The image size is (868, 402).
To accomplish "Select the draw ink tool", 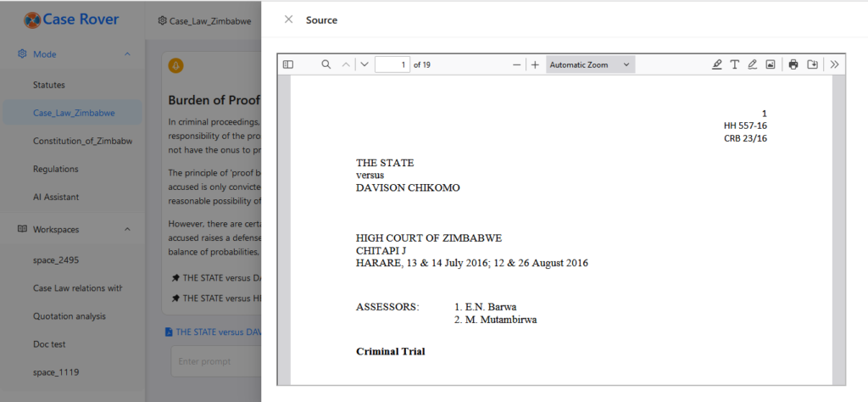I will tap(753, 64).
